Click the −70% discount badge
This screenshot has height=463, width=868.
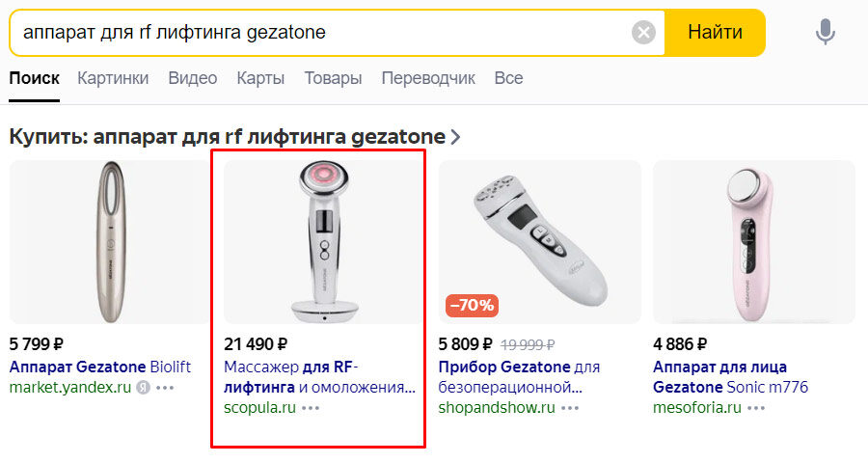(472, 306)
